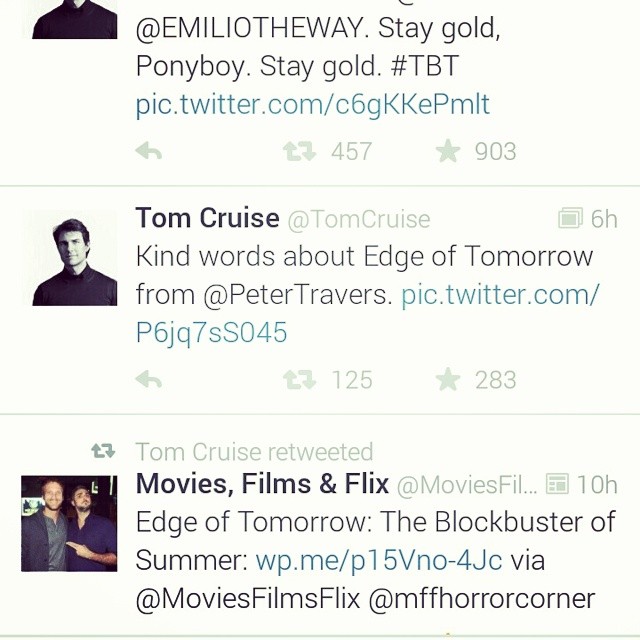Retweet the Kind words about Edge tweet
Image resolution: width=640 pixels, height=640 pixels.
tap(298, 380)
